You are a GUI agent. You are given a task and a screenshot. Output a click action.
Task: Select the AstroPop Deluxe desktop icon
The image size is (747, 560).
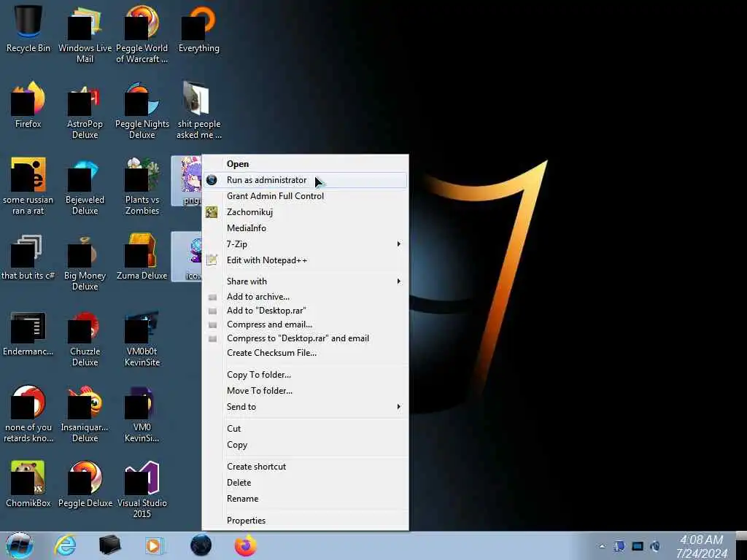(x=85, y=111)
